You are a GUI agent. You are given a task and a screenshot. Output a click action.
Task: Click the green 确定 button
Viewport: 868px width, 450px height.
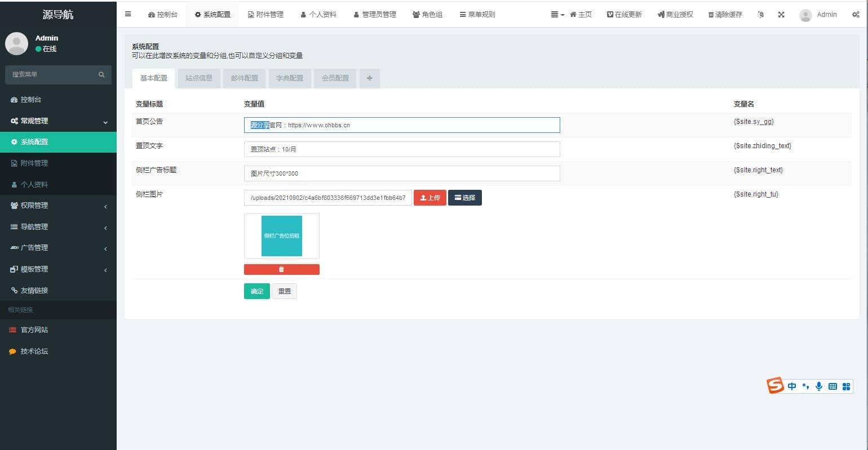click(x=256, y=291)
